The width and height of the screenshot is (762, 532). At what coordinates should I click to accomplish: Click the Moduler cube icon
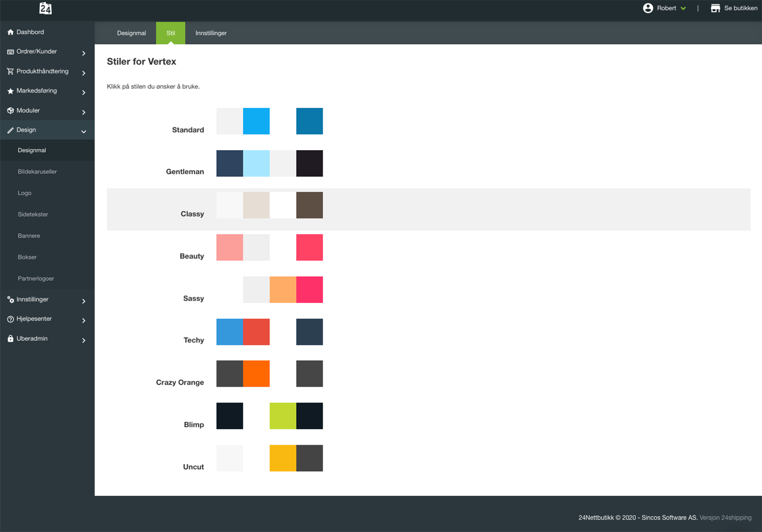(x=10, y=110)
